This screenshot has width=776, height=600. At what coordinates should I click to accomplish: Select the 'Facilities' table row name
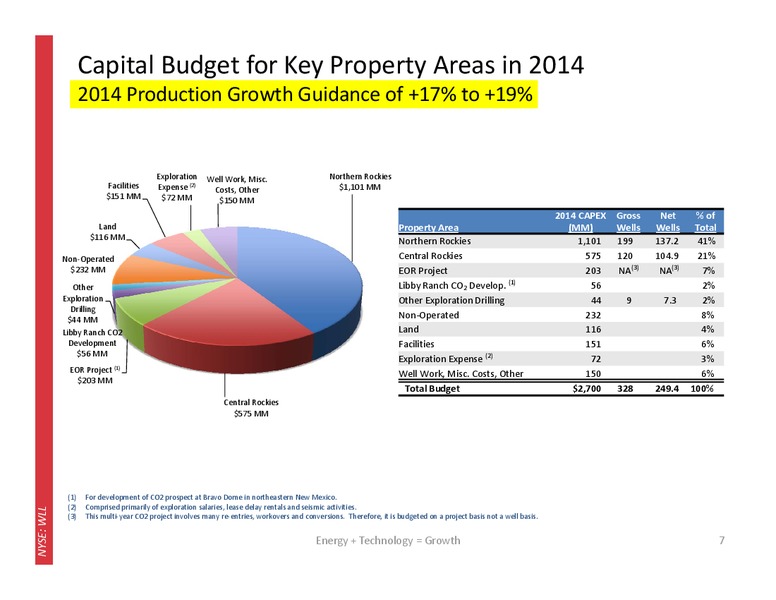[416, 344]
